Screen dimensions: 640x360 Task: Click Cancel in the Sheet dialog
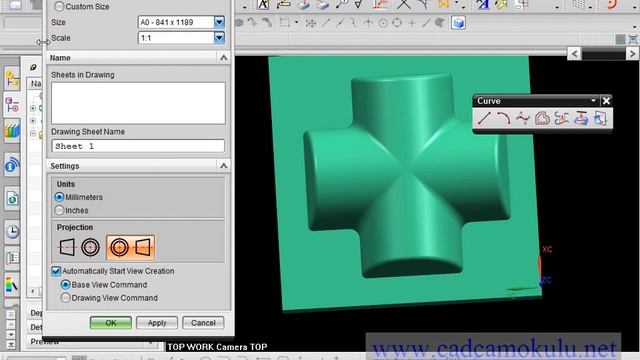203,323
